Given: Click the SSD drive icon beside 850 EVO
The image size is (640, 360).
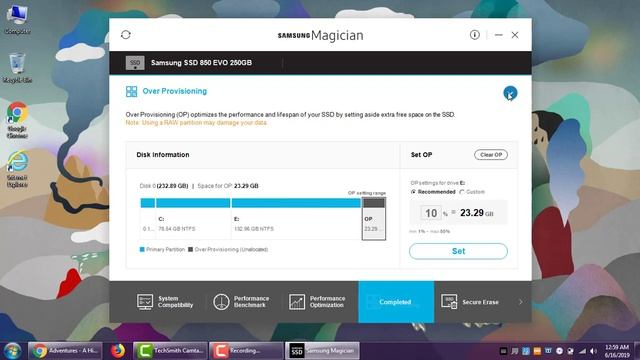Looking at the screenshot, I should point(135,63).
